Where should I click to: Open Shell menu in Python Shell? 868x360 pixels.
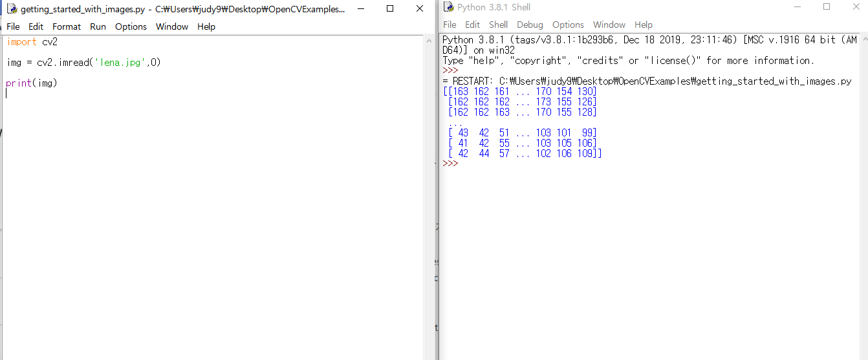tap(498, 25)
